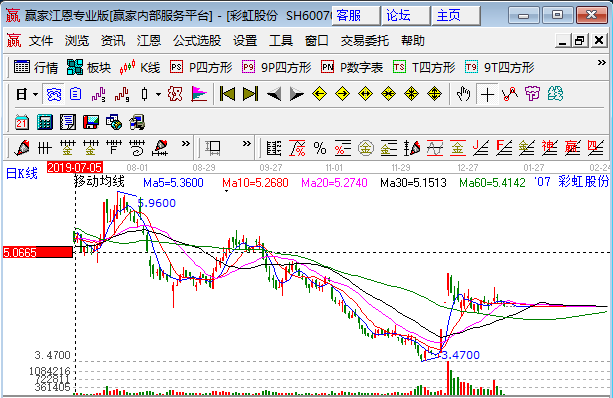Image resolution: width=613 pixels, height=398 pixels.
Task: Expand the top toolbar overflow chevron
Action: coord(602,63)
